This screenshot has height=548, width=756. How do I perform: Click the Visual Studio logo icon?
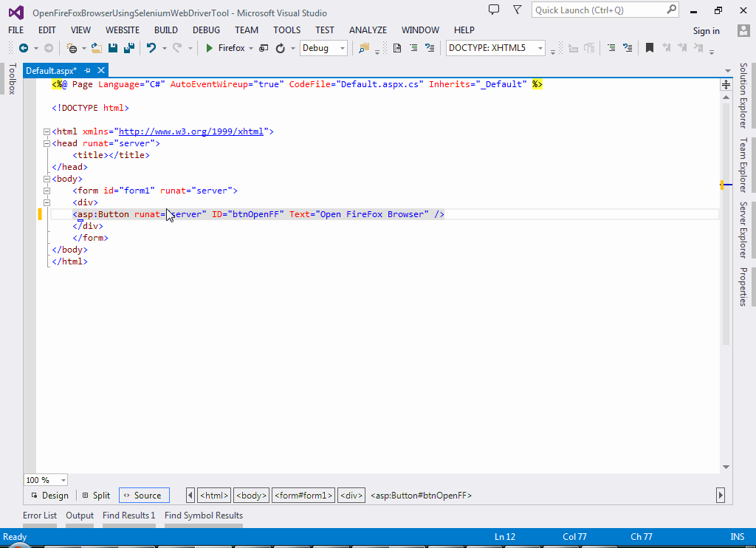16,13
